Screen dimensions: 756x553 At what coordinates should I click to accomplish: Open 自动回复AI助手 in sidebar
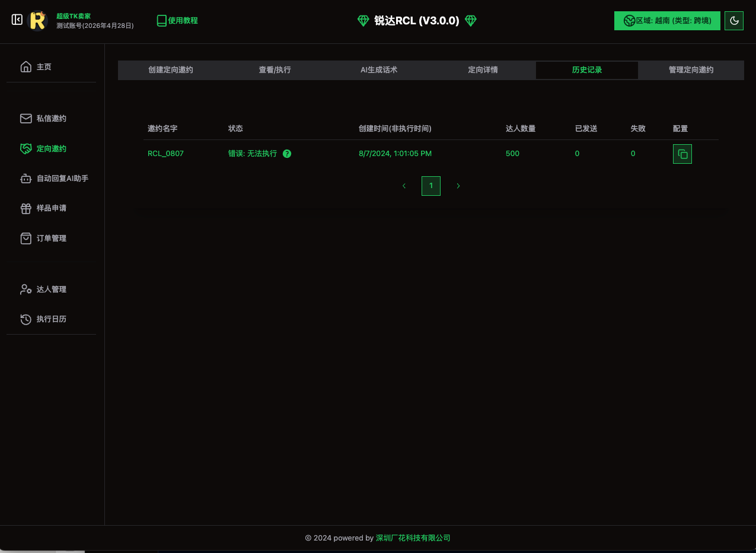[62, 179]
